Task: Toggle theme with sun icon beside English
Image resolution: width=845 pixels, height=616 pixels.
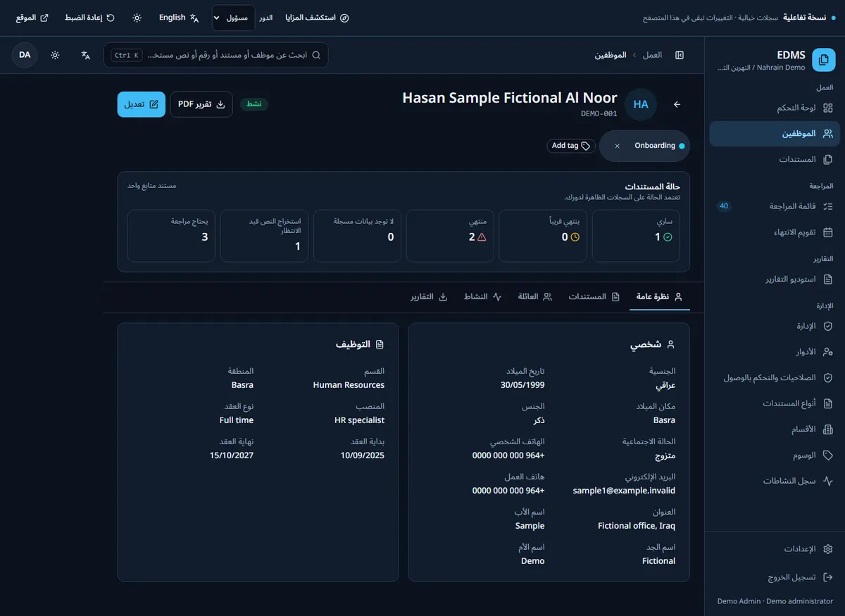Action: [x=137, y=18]
